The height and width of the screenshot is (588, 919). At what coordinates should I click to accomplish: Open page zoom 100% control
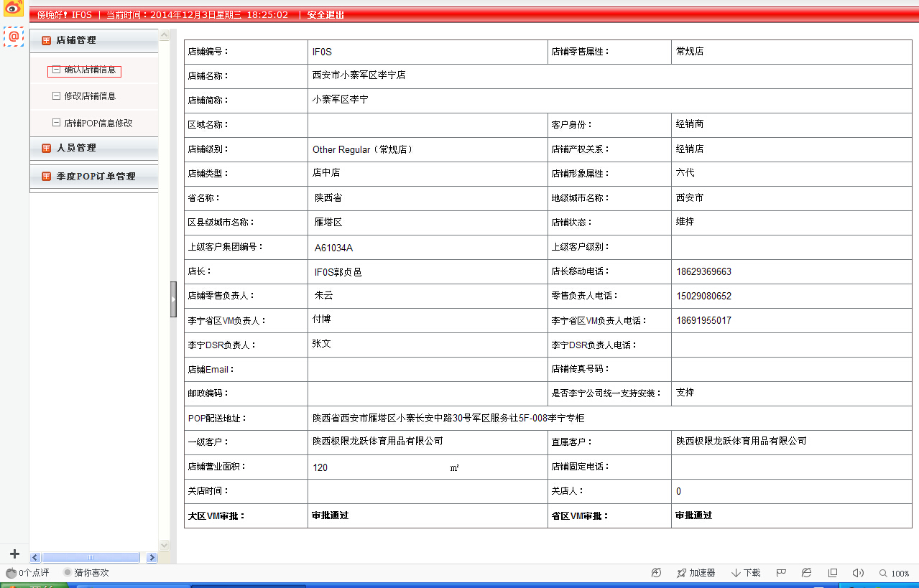click(895, 574)
